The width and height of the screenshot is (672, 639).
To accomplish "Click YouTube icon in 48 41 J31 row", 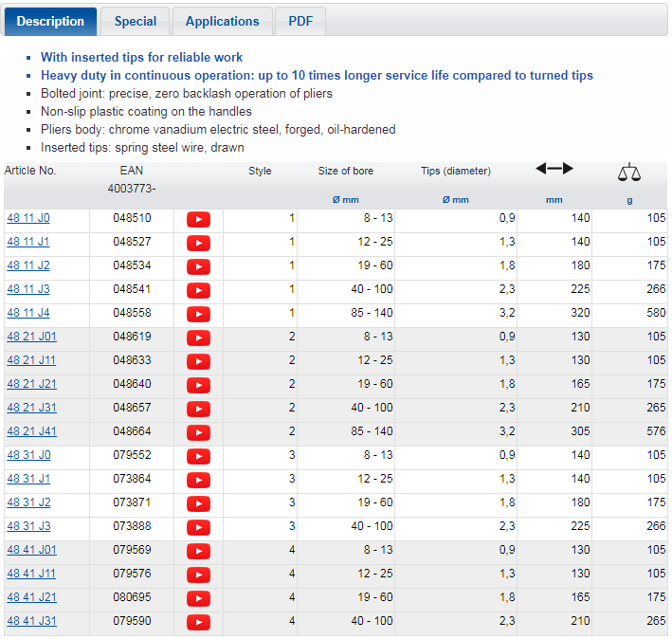I will (x=198, y=622).
